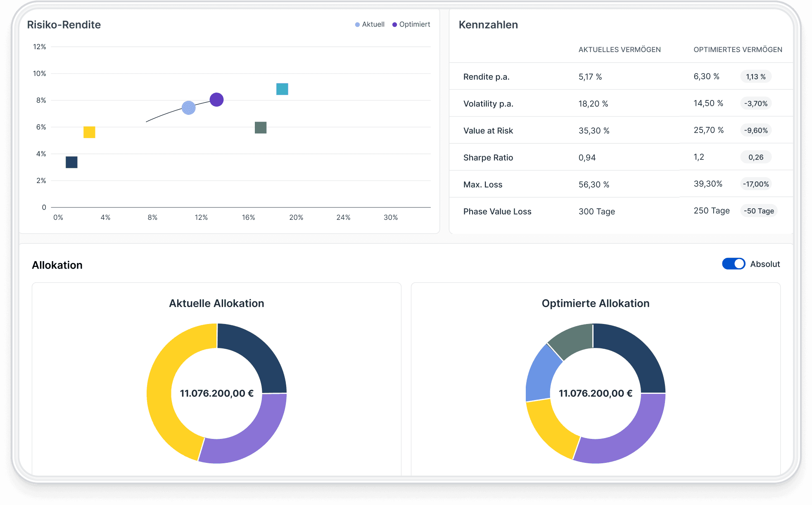Image resolution: width=812 pixels, height=505 pixels.
Task: Click the 30% x-axis label
Action: pos(391,217)
